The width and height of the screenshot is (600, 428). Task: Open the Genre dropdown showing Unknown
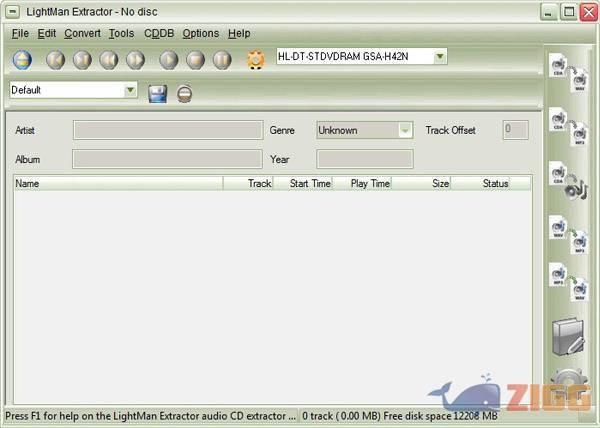click(x=405, y=130)
